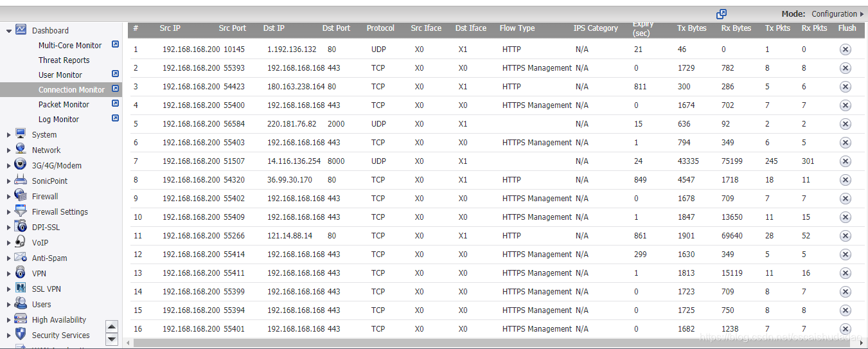
Task: Click horizontal scrollbar left arrow
Action: point(128,343)
